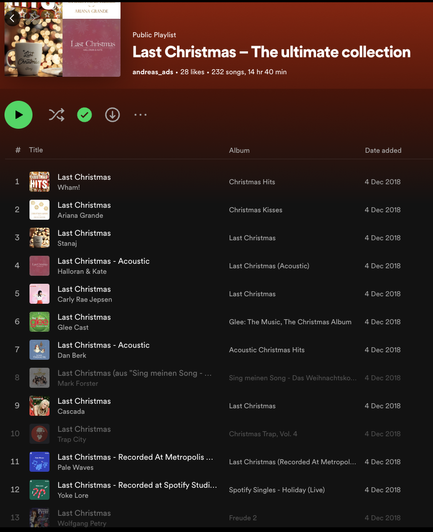Open artist Ariana Grande
Image resolution: width=433 pixels, height=532 pixels.
point(80,215)
